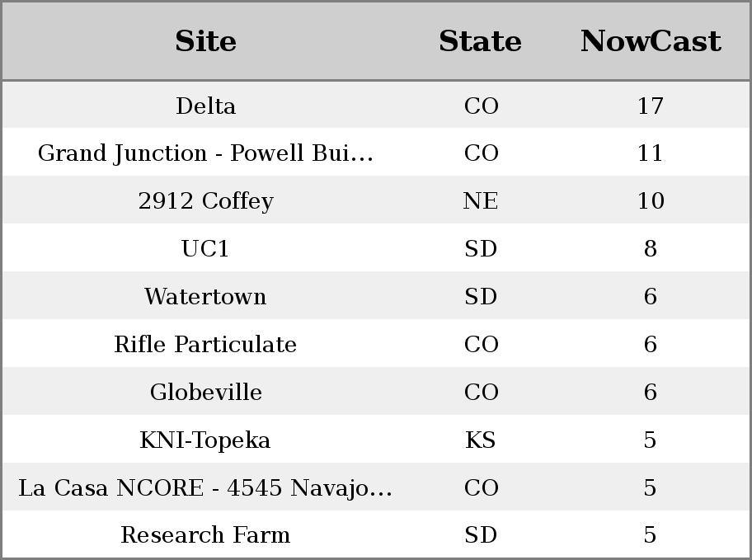The image size is (752, 560).
Task: Open the KNI-Topeka site entry
Action: (x=206, y=440)
